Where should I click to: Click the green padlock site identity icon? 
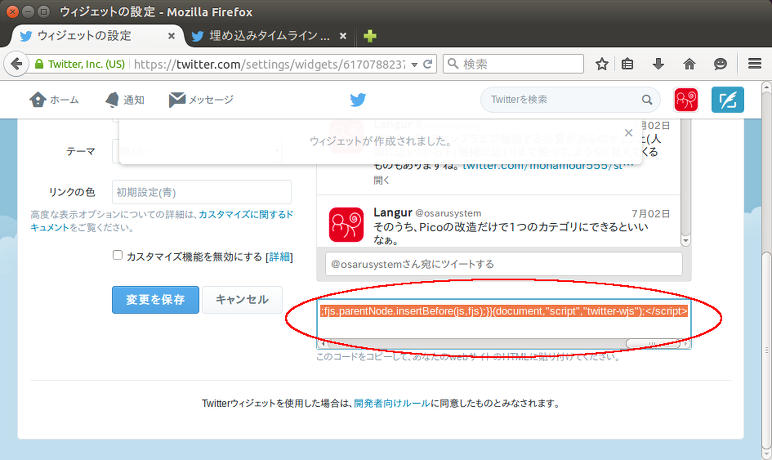pyautogui.click(x=39, y=64)
